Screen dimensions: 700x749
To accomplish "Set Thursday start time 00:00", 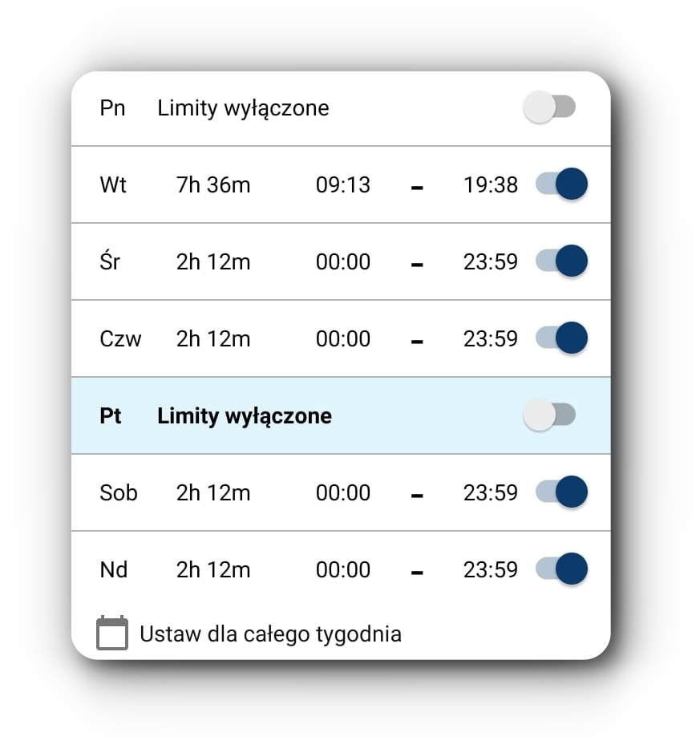I will (x=343, y=338).
